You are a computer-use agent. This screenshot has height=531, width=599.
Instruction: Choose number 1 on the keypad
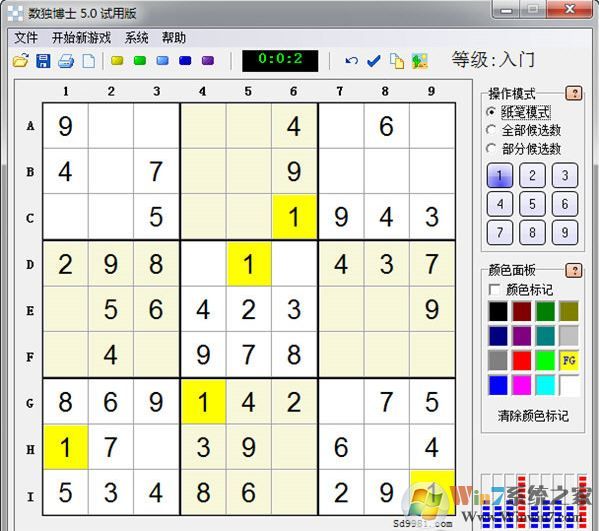pyautogui.click(x=500, y=175)
